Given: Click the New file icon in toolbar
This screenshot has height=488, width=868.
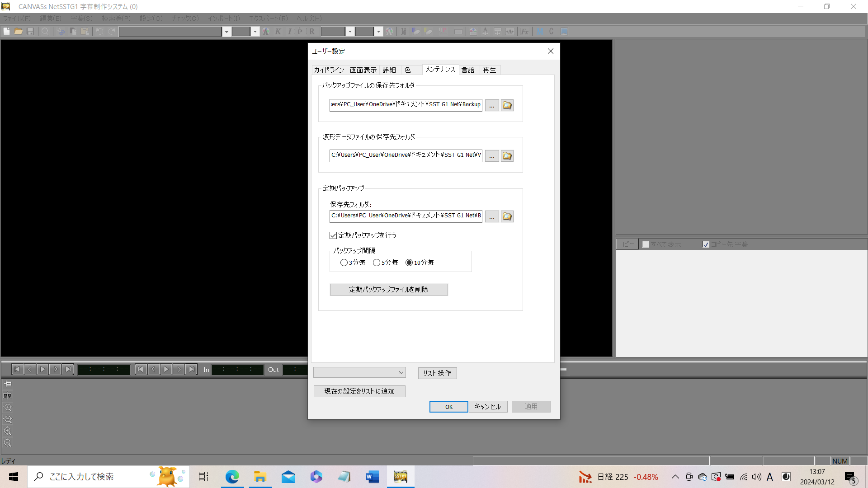Looking at the screenshot, I should 7,31.
